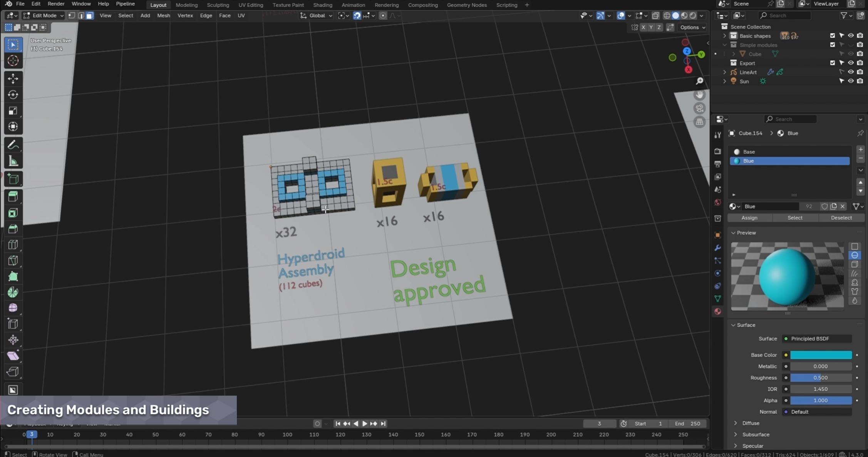Select the Move tool in toolbar

13,79
